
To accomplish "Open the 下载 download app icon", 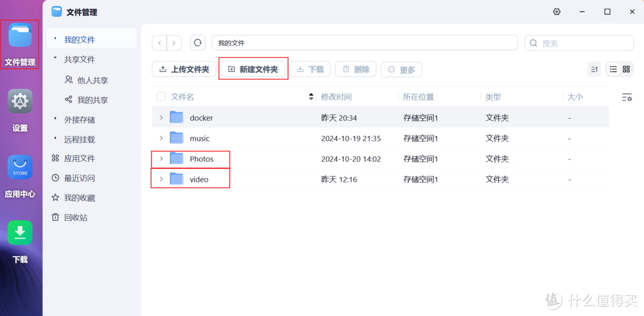I will pyautogui.click(x=20, y=233).
